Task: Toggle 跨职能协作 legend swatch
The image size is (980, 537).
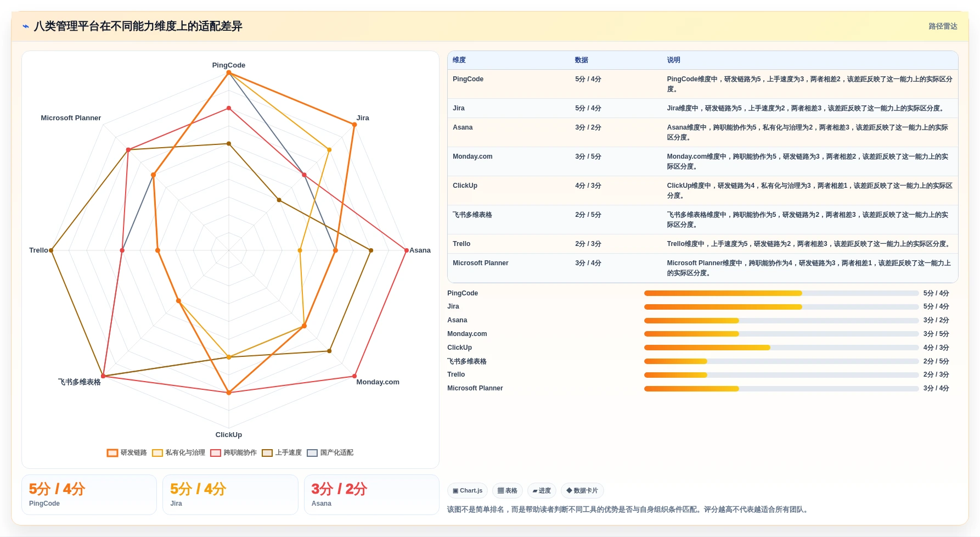Action: [216, 453]
